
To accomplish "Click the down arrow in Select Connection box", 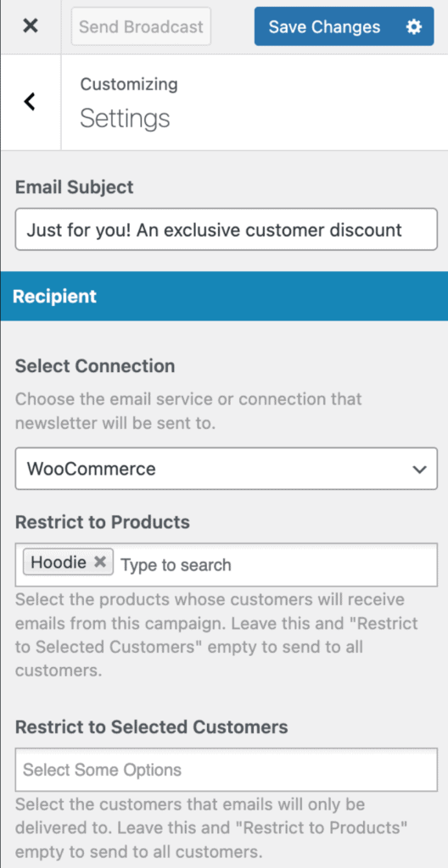I will pyautogui.click(x=420, y=470).
